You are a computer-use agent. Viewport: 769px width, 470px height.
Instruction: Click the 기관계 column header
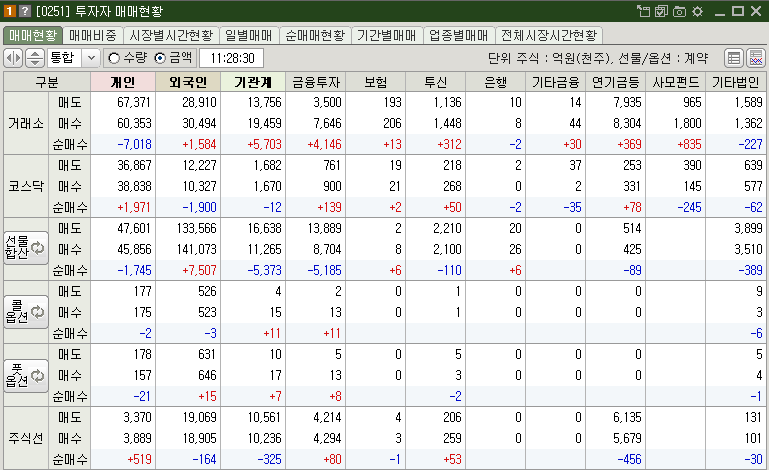(x=253, y=82)
